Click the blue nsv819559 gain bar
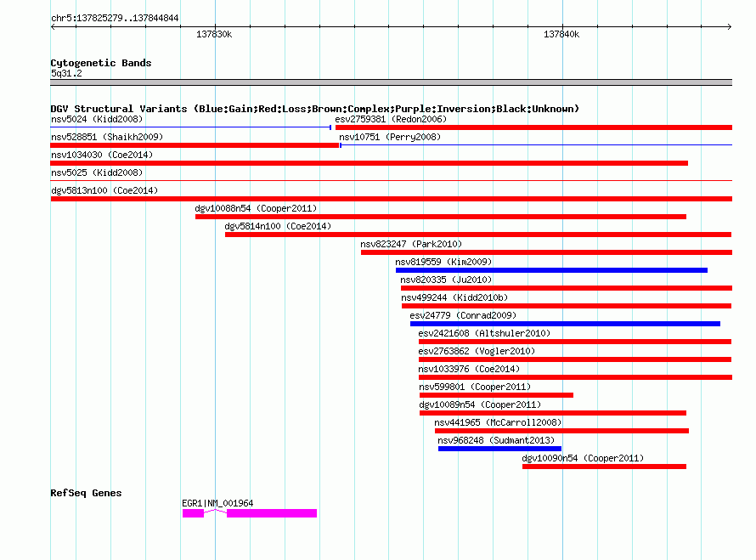The width and height of the screenshot is (756, 560). point(551,270)
